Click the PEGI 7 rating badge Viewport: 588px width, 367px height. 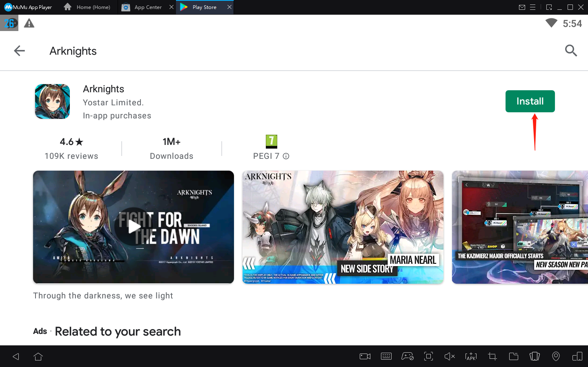click(x=272, y=141)
